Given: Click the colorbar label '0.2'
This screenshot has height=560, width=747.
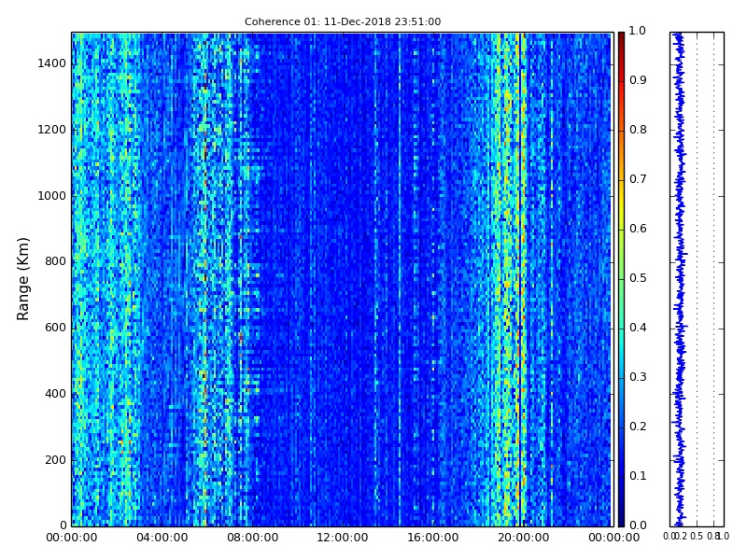Looking at the screenshot, I should pyautogui.click(x=638, y=427).
